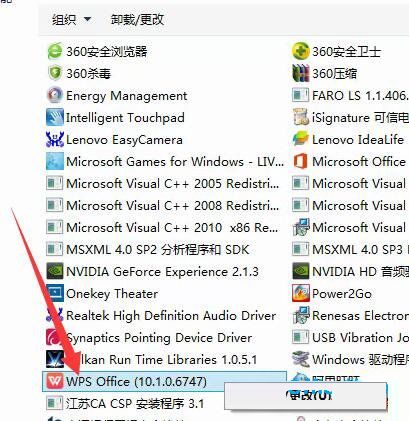Select Realtek High Definition Audio Driver text
This screenshot has height=421, width=409.
pos(171,316)
